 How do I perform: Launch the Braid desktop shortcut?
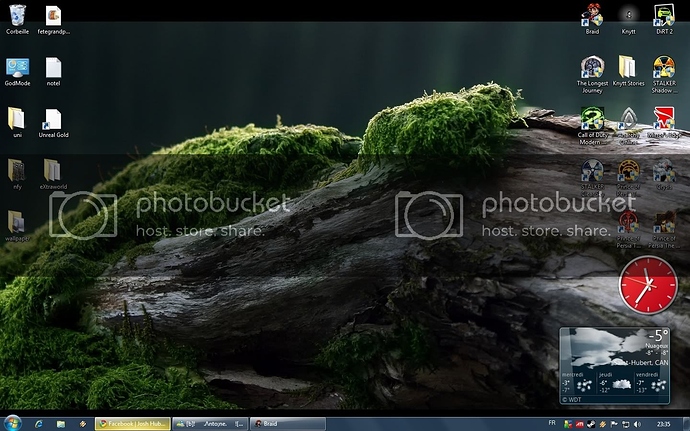pos(592,14)
